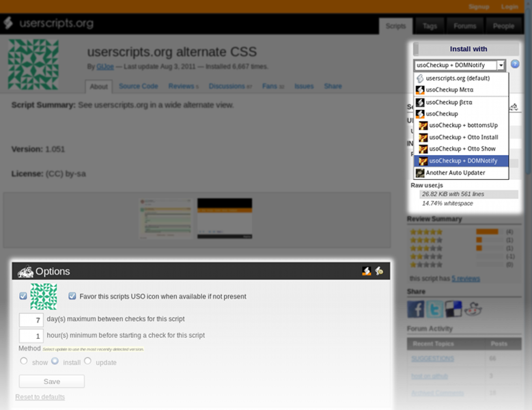Image resolution: width=532 pixels, height=410 pixels.
Task: Open the SUGGESTIONS forum topic
Action: click(x=432, y=359)
